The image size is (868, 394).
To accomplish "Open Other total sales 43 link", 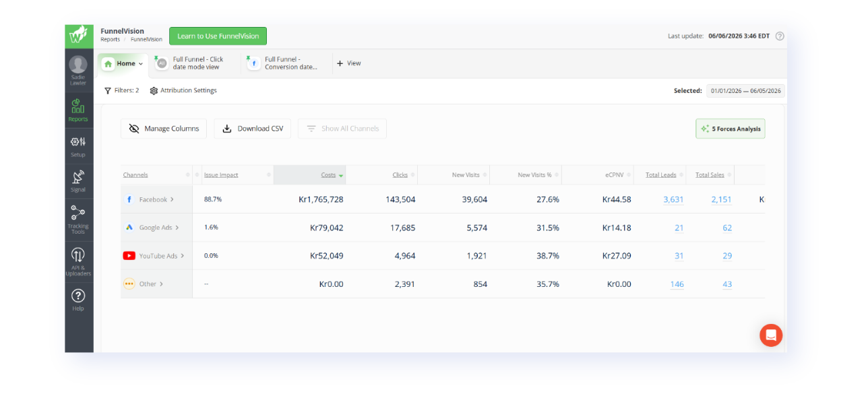I will pos(727,284).
